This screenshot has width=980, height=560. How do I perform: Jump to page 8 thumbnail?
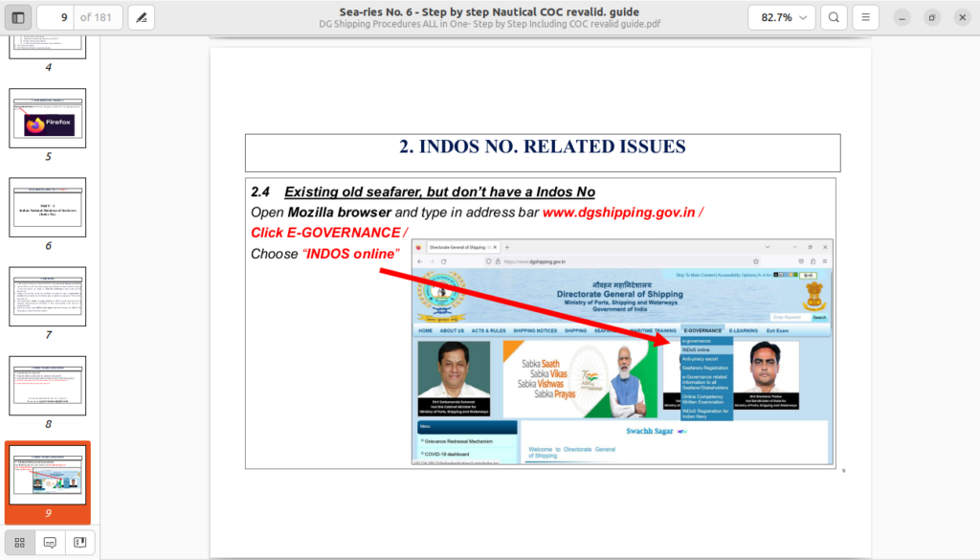[x=48, y=386]
